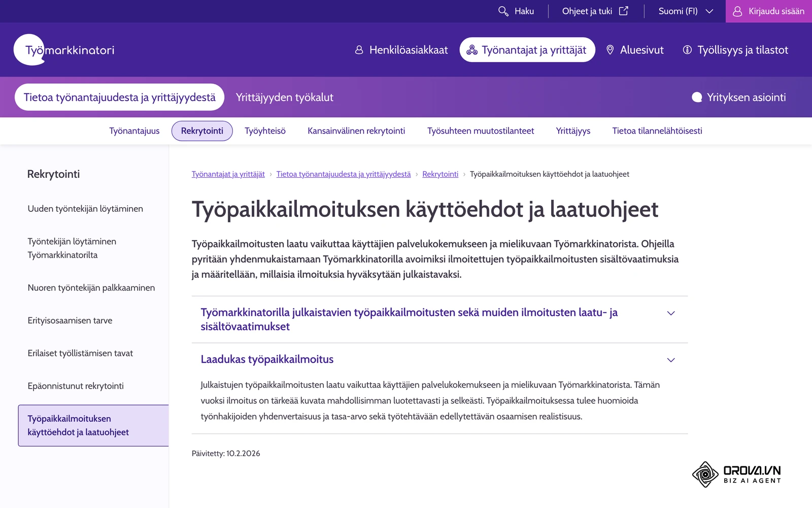Click the Laadukas työpaikkailmoitus heading
The image size is (812, 508).
click(267, 359)
